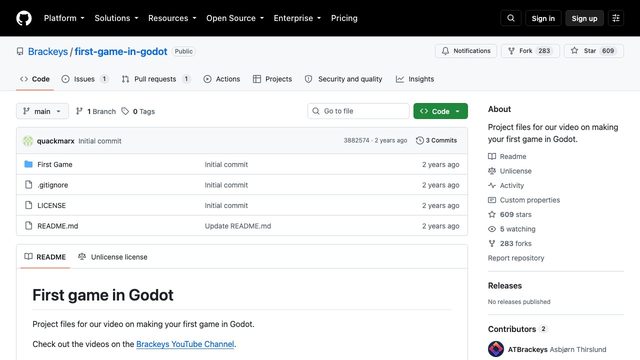Click the .gitignore file icon
Image resolution: width=640 pixels, height=360 pixels.
pos(28,184)
